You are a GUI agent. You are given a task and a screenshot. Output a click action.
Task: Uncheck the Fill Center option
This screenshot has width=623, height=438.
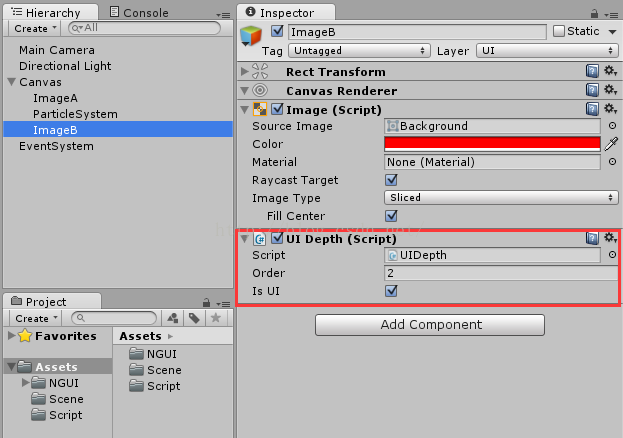391,215
